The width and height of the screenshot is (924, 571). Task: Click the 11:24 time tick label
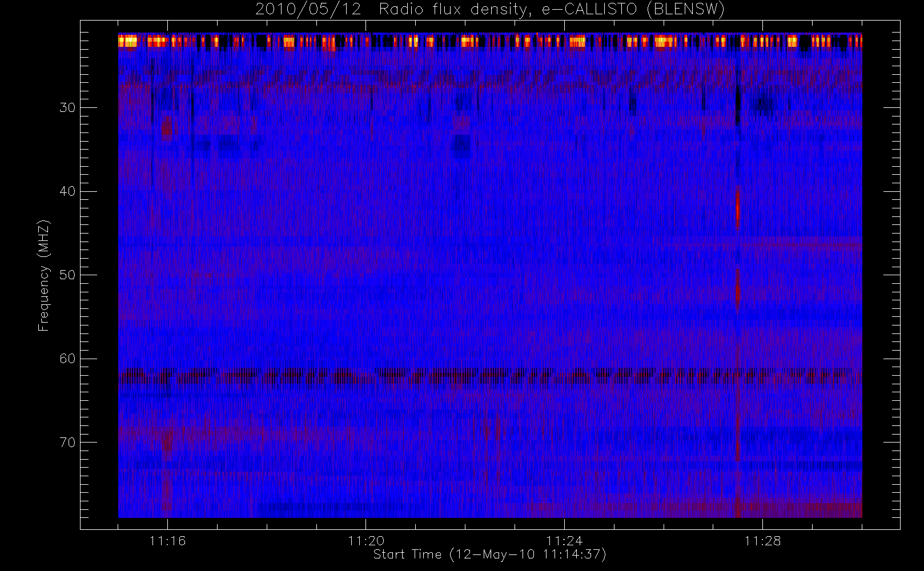[x=564, y=541]
